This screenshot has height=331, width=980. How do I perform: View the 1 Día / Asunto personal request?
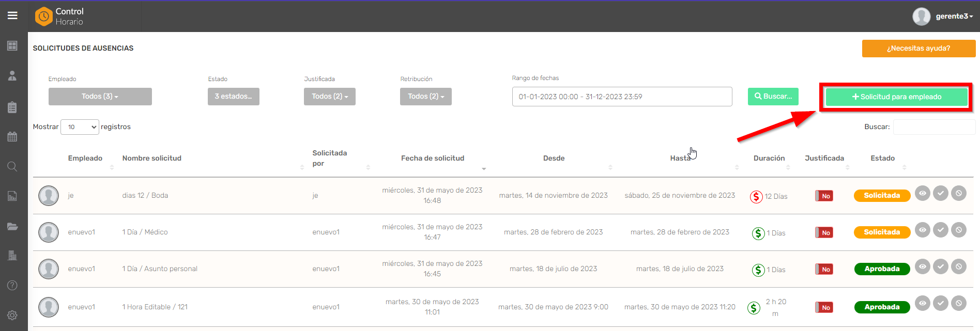(x=923, y=266)
